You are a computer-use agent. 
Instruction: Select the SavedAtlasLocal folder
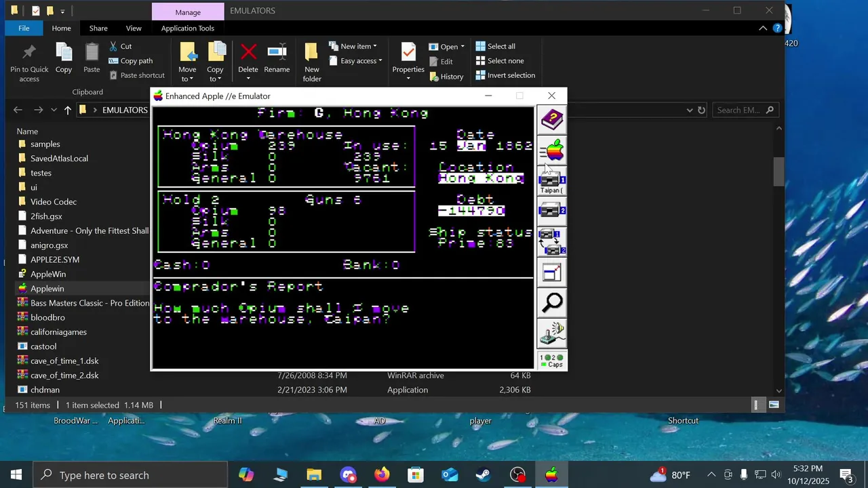click(x=59, y=158)
